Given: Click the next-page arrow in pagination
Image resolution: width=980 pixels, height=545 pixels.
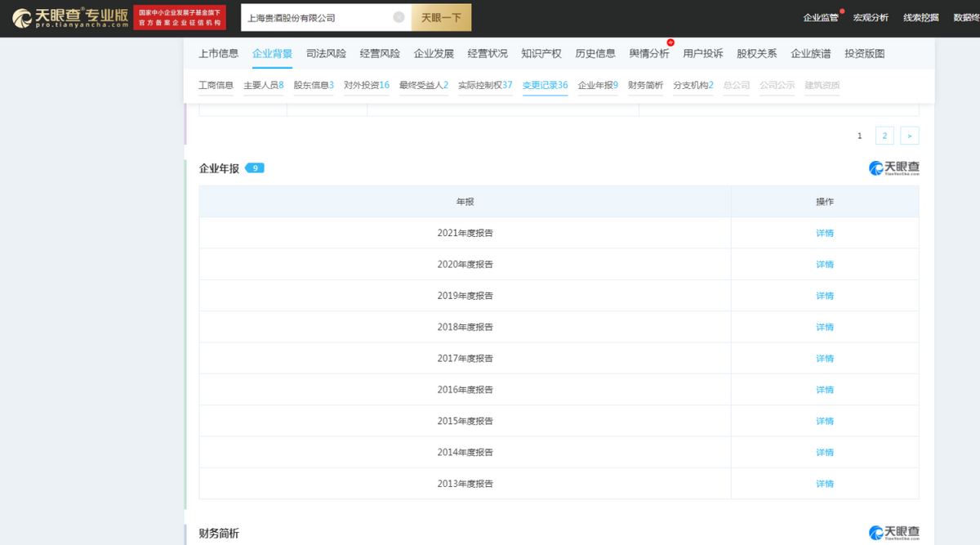Looking at the screenshot, I should [909, 135].
